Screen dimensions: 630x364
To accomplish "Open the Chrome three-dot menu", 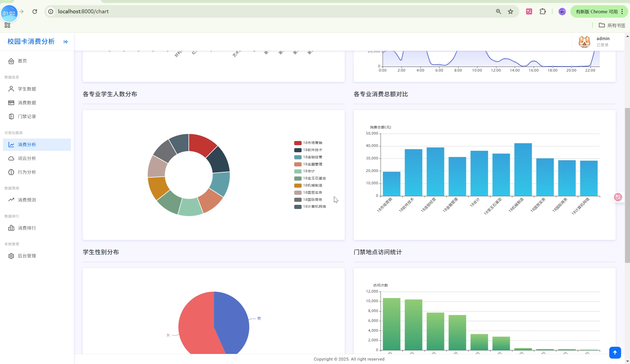I will [x=622, y=12].
